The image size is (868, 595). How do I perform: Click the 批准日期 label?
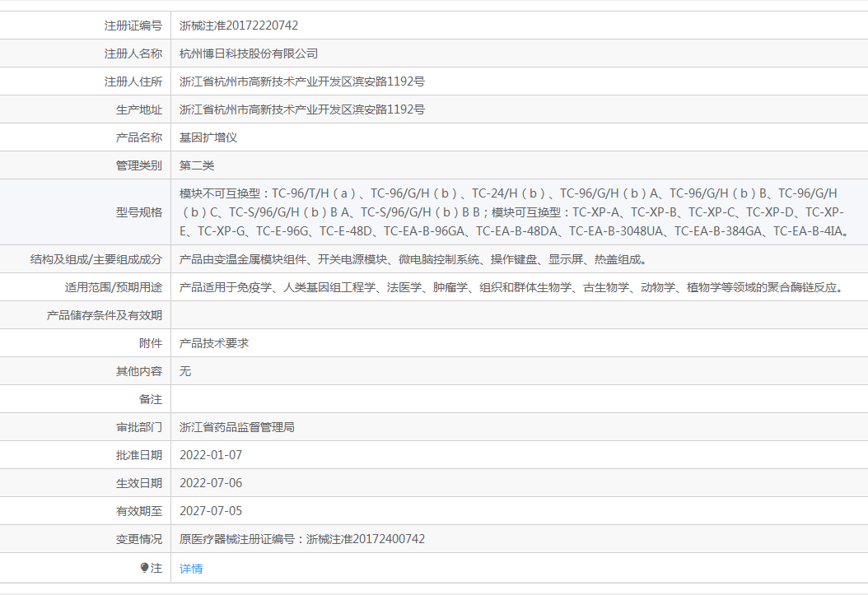click(139, 455)
